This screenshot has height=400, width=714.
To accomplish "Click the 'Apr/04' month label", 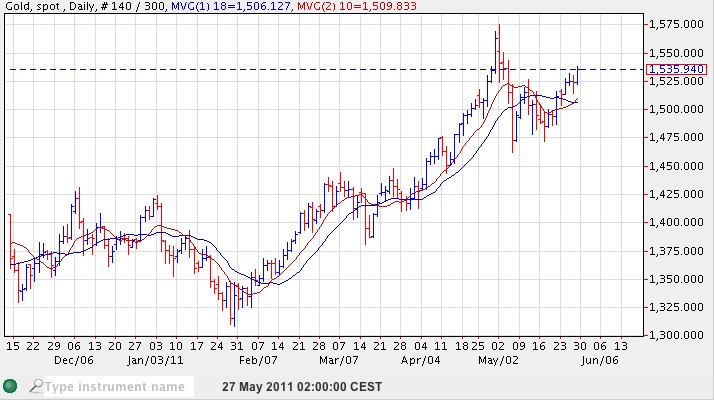I will click(x=421, y=360).
